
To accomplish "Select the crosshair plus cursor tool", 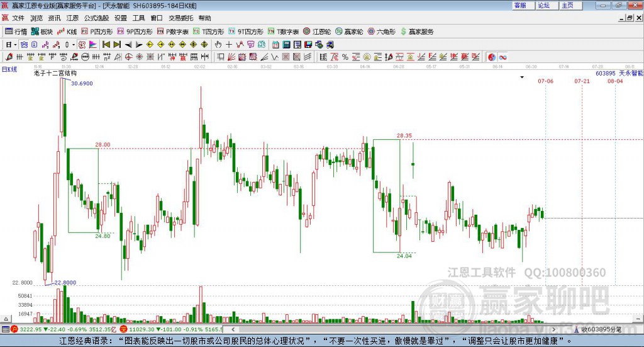I will 229,45.
